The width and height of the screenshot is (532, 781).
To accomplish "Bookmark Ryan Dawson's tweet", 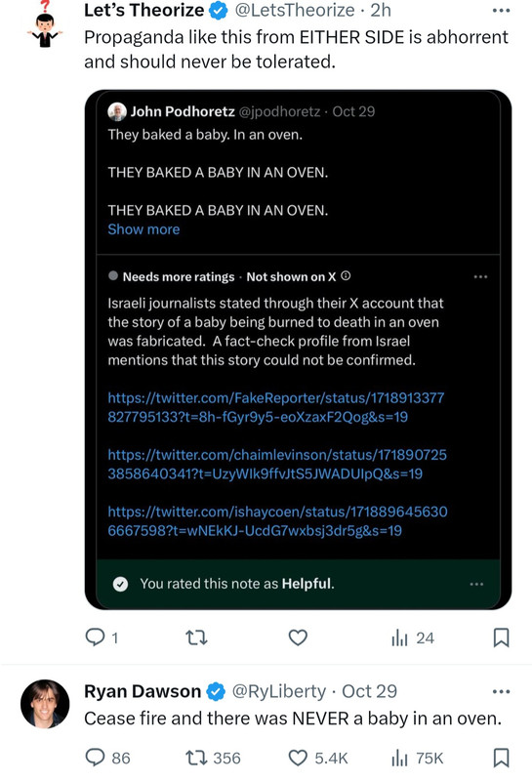I will click(501, 758).
